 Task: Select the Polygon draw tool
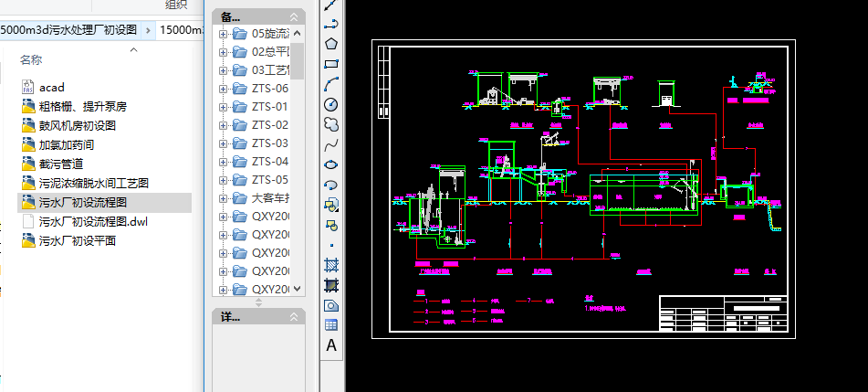pos(331,43)
